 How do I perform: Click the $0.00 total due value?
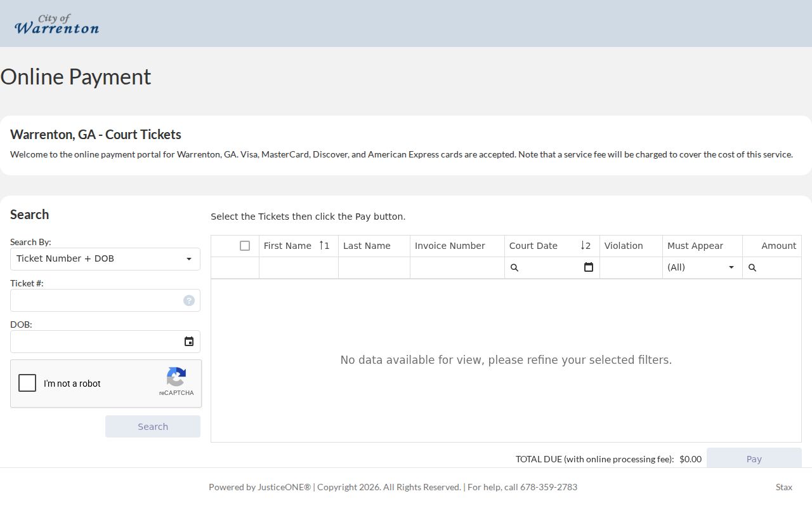pos(690,459)
